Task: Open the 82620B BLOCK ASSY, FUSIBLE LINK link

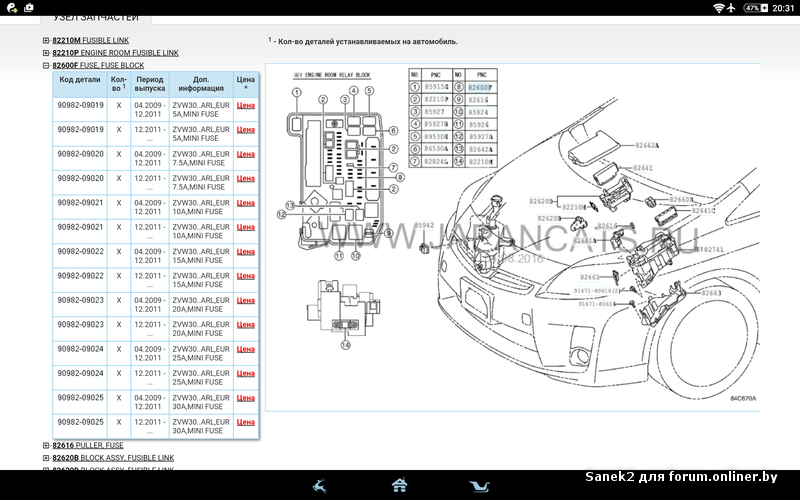Action: pos(113,458)
